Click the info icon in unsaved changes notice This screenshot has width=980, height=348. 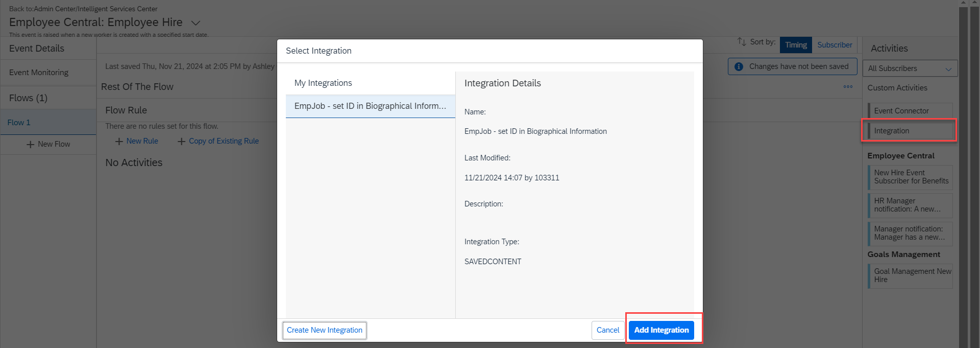coord(739,66)
